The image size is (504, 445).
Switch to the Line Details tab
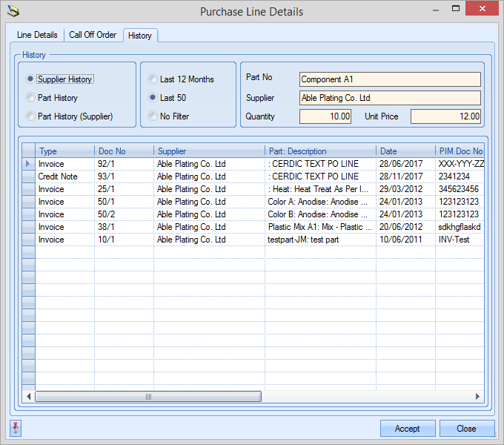click(x=37, y=35)
